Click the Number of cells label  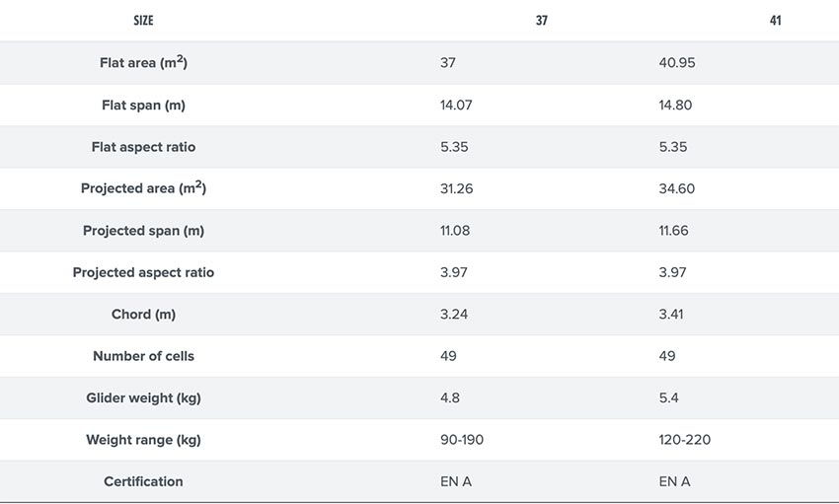point(143,356)
